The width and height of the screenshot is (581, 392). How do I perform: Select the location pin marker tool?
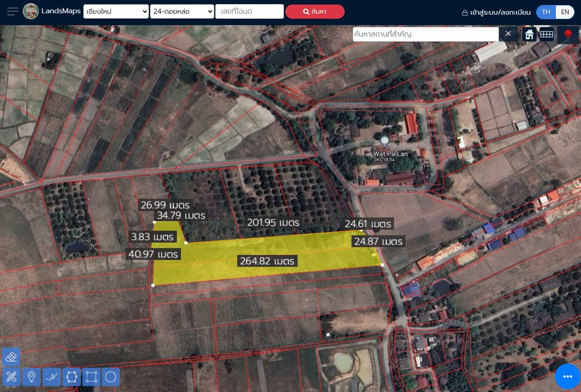[x=32, y=377]
